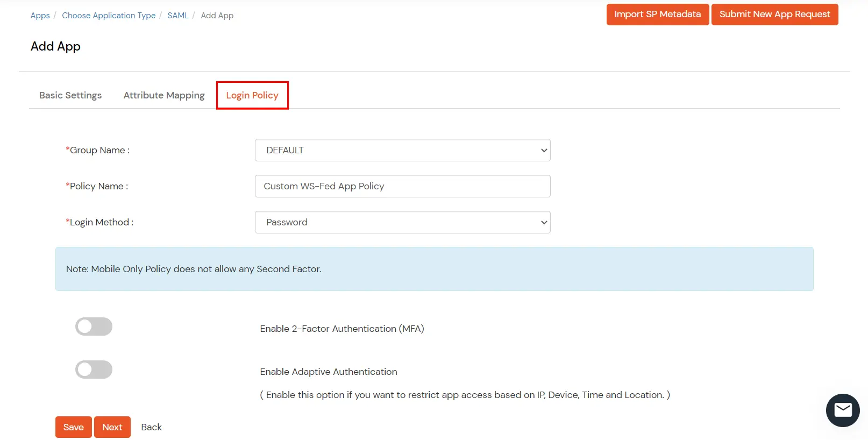Select the Login Policy tab
Image resolution: width=868 pixels, height=440 pixels.
coord(252,95)
